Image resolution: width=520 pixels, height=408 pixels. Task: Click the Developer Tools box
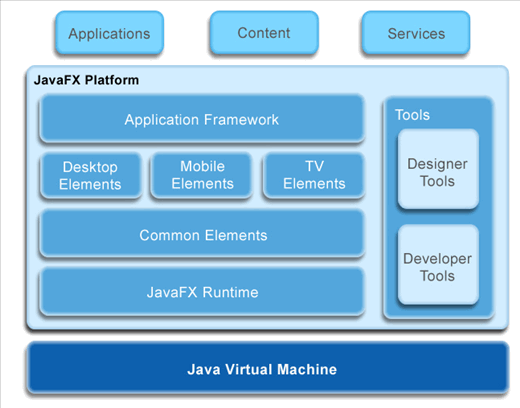(438, 265)
